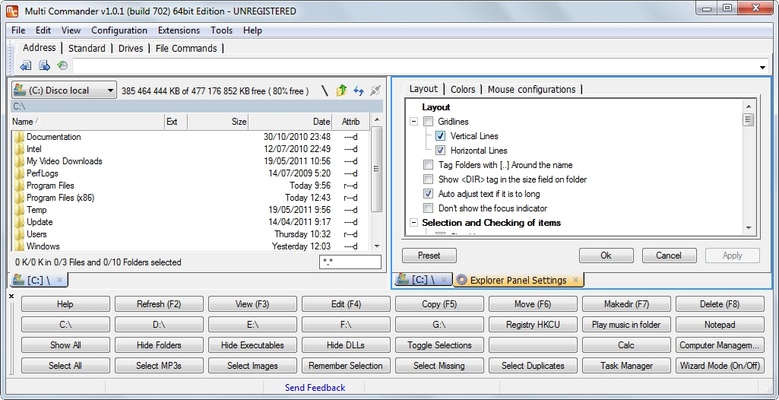Click the file list scroll up arrow
The height and width of the screenshot is (400, 779).
(377, 120)
